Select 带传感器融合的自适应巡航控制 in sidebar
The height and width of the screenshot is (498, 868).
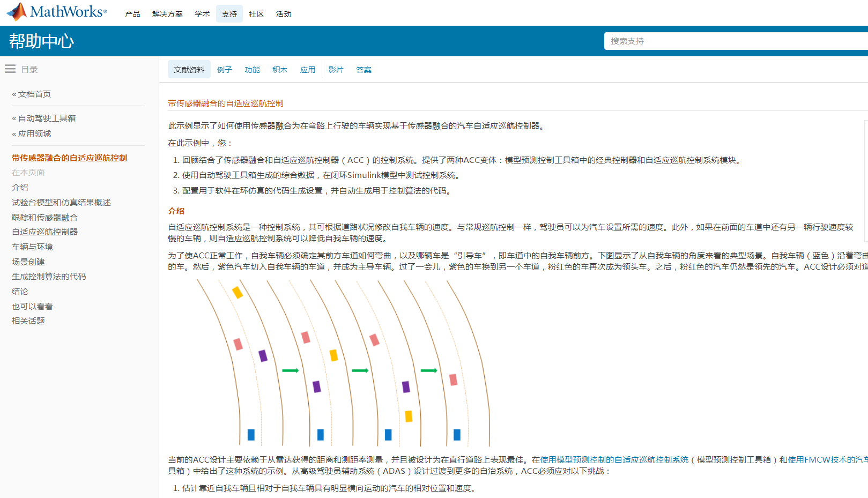click(x=70, y=158)
